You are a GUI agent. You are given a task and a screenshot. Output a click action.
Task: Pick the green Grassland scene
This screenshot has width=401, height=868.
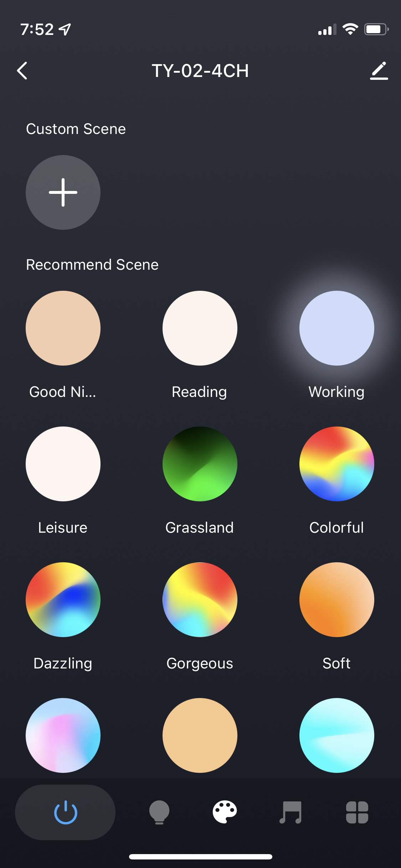tap(200, 464)
